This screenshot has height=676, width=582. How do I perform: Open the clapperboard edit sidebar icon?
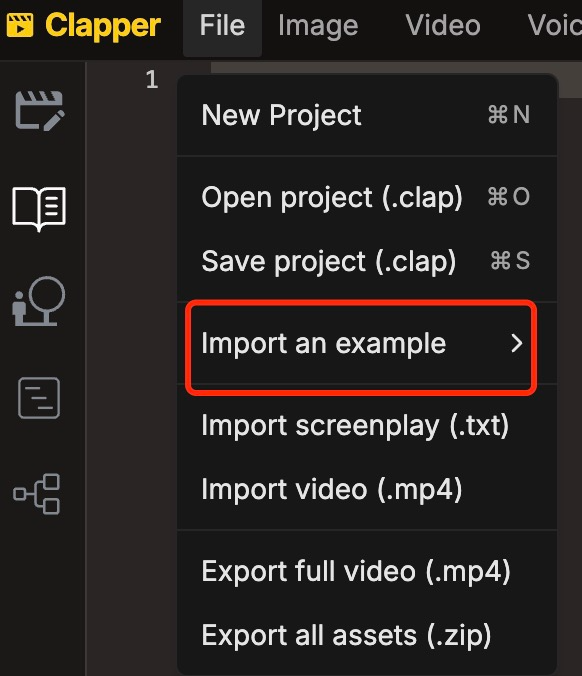[40, 111]
